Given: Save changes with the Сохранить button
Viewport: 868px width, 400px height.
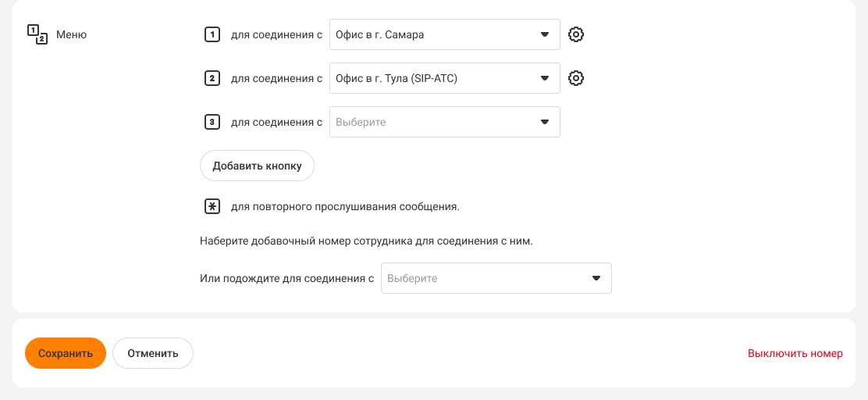Looking at the screenshot, I should click(66, 353).
